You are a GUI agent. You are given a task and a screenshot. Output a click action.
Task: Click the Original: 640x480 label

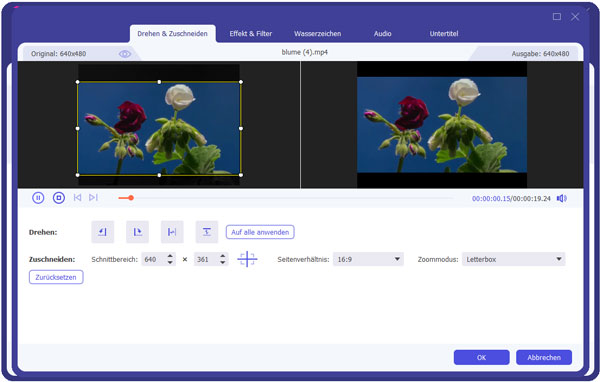59,54
